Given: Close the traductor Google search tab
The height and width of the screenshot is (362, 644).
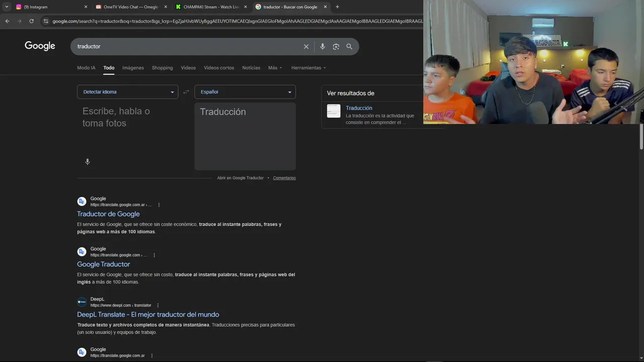Looking at the screenshot, I should click(326, 7).
